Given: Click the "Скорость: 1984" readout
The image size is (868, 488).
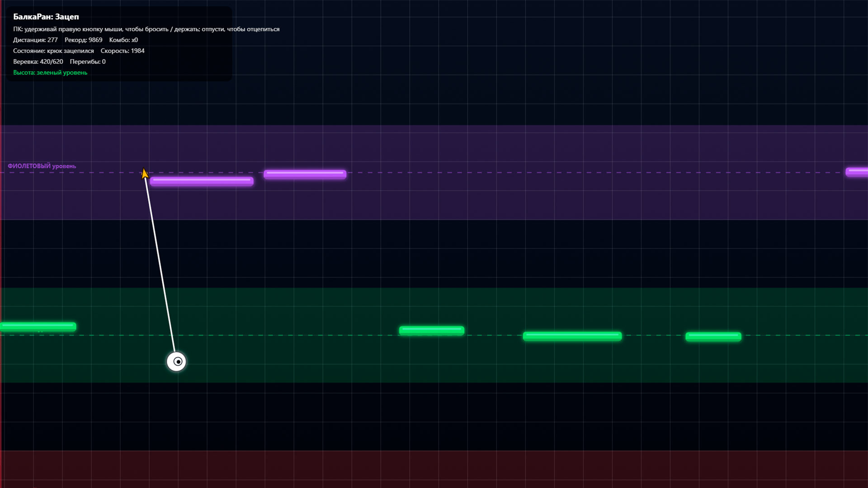Looking at the screenshot, I should point(123,51).
